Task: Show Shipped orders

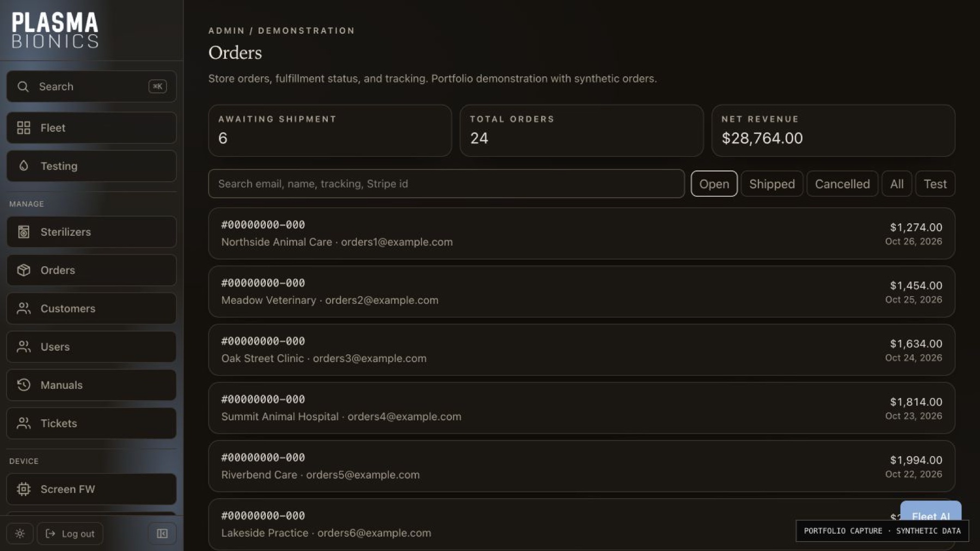Action: [x=771, y=184]
